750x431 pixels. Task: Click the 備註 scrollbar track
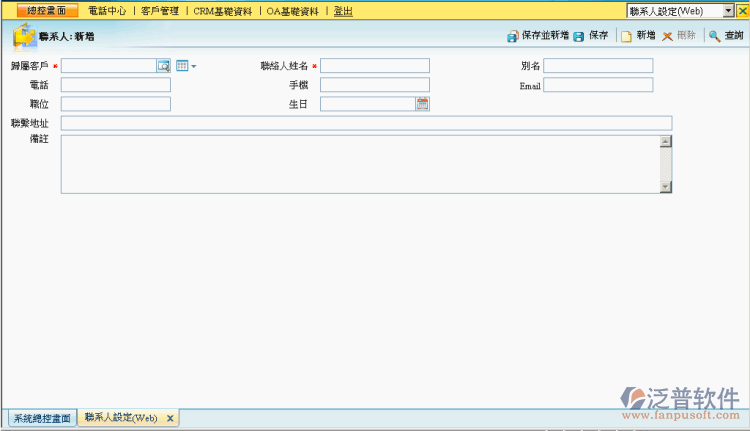[x=666, y=164]
